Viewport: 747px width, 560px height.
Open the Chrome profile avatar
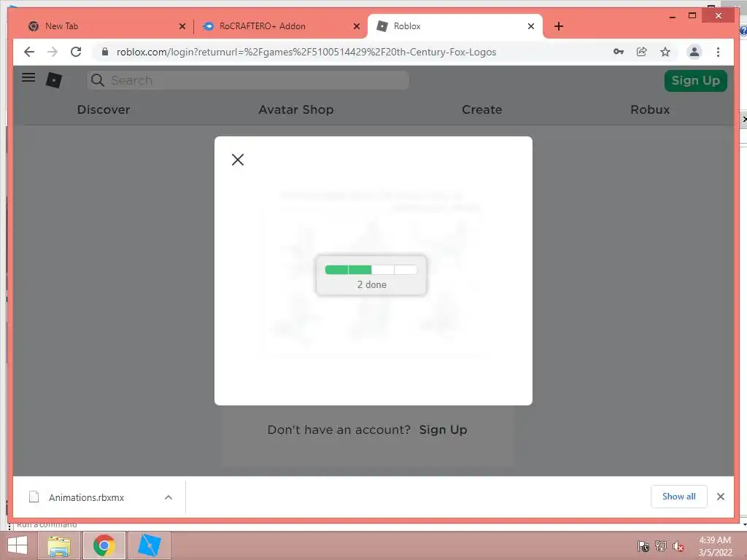click(694, 52)
